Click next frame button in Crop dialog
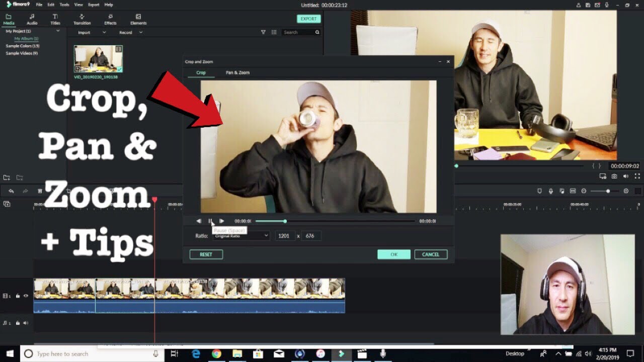644x362 pixels. click(x=221, y=221)
